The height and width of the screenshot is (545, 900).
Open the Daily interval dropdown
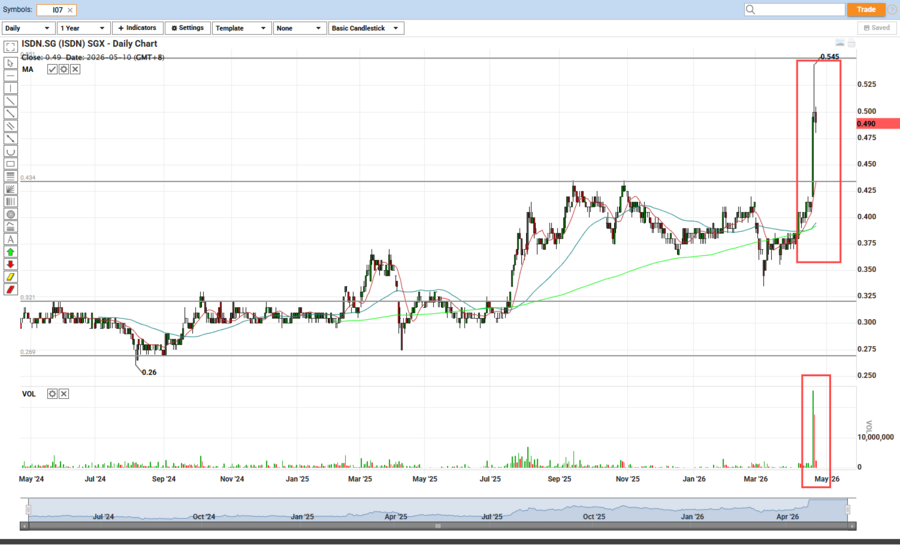(27, 28)
